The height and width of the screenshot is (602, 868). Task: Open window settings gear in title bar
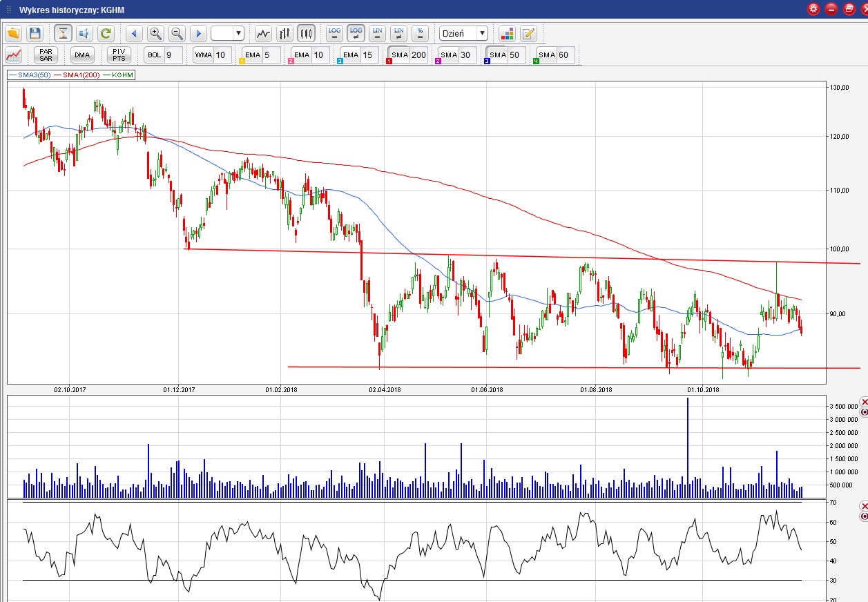pyautogui.click(x=813, y=9)
